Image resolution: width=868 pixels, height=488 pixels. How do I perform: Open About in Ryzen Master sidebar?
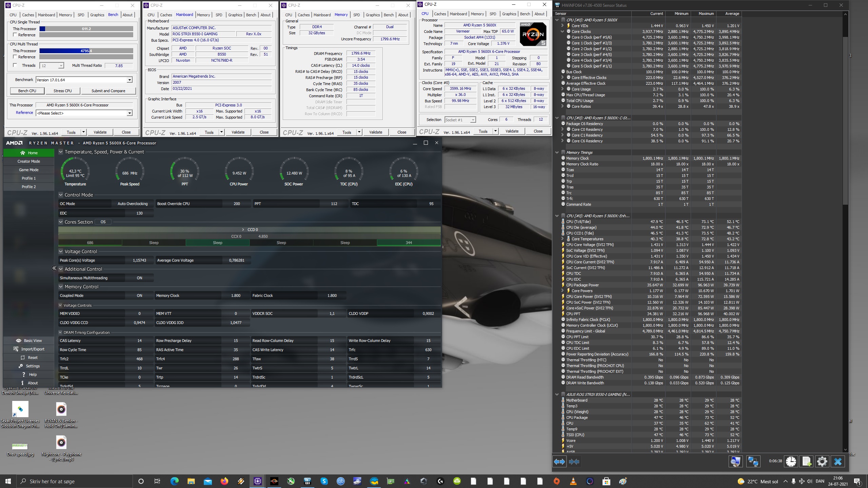(29, 383)
